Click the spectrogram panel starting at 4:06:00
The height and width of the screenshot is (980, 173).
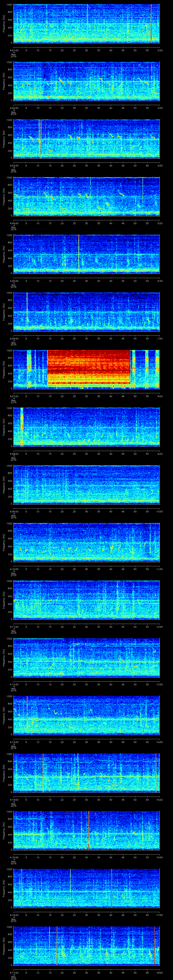pos(87,312)
